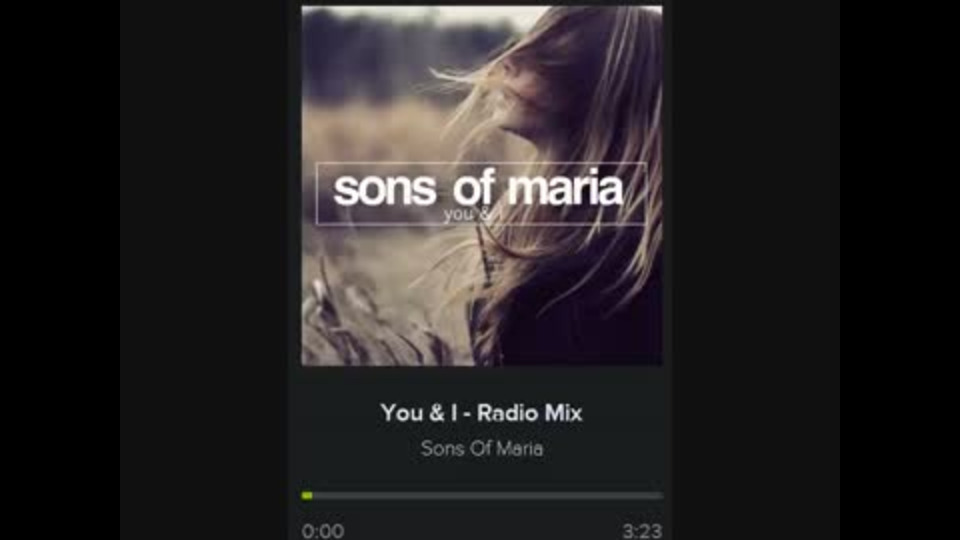This screenshot has width=960, height=540.
Task: Open the Sons Of Maria artist name below the title
Action: 482,449
